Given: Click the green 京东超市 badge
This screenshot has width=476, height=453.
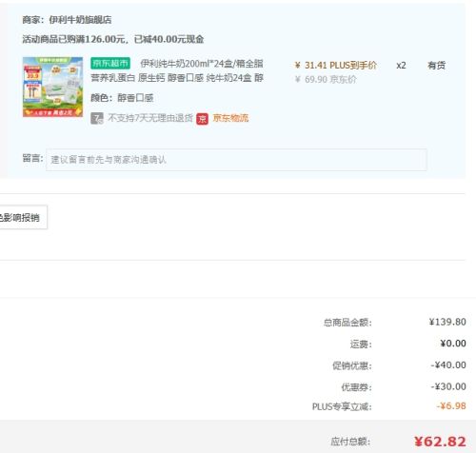Looking at the screenshot, I should (110, 63).
